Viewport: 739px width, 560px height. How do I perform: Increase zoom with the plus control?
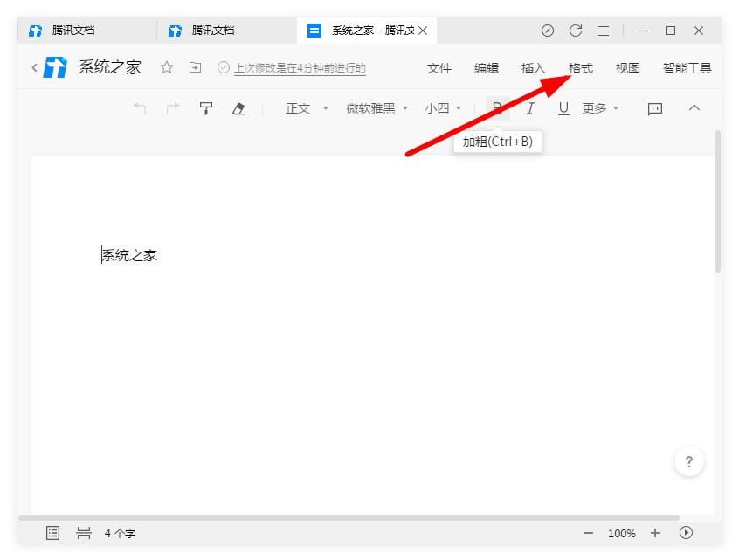tap(654, 533)
